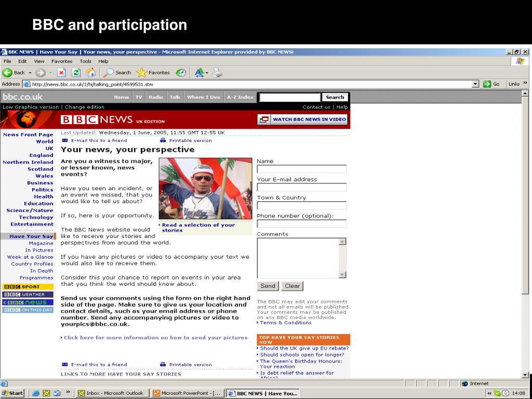Click the Town & Country field

(302, 206)
